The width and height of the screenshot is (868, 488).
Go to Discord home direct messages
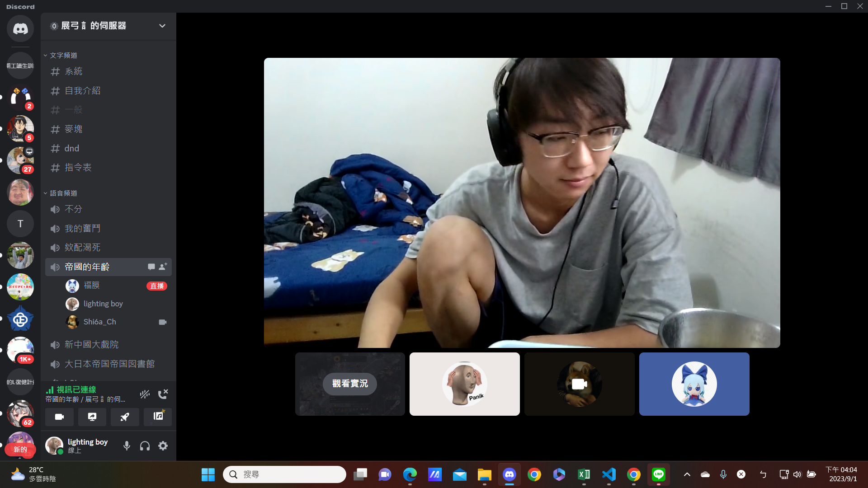pyautogui.click(x=20, y=29)
